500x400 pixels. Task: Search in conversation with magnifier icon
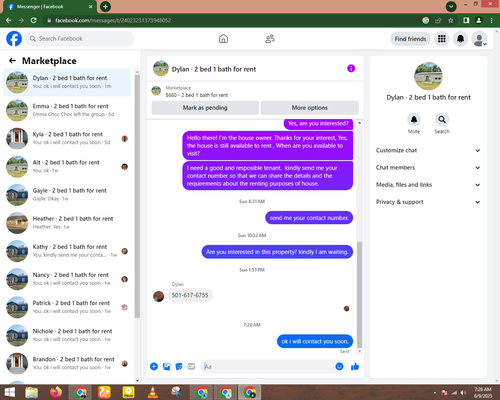442,120
